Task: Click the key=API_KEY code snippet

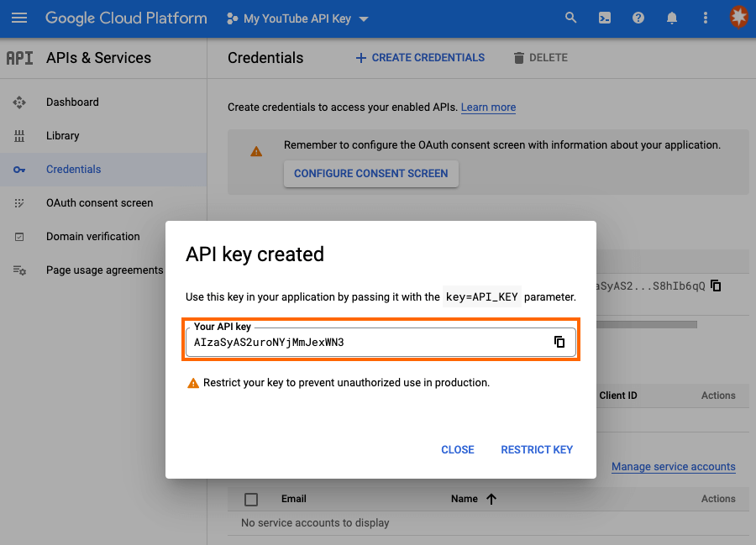Action: point(481,296)
